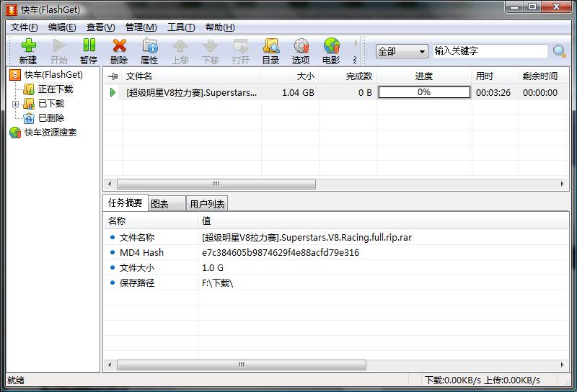The width and height of the screenshot is (577, 392).
Task: Click the magnifier search icon
Action: (560, 51)
